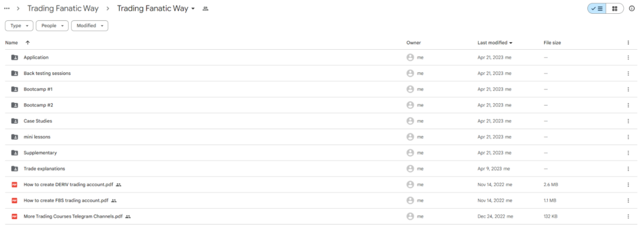Reverse sort direction with the Name arrow
Viewport: 644px width, 229px height.
(x=28, y=43)
